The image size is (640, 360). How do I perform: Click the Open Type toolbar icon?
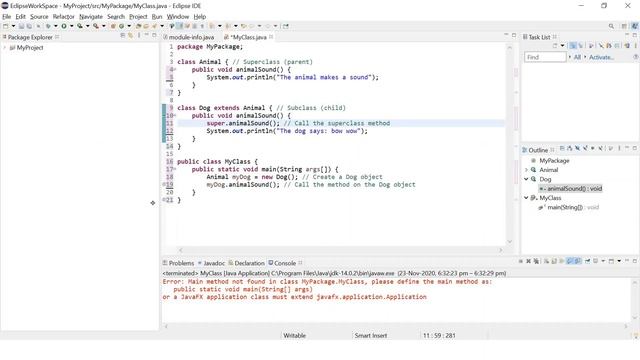coord(138,26)
